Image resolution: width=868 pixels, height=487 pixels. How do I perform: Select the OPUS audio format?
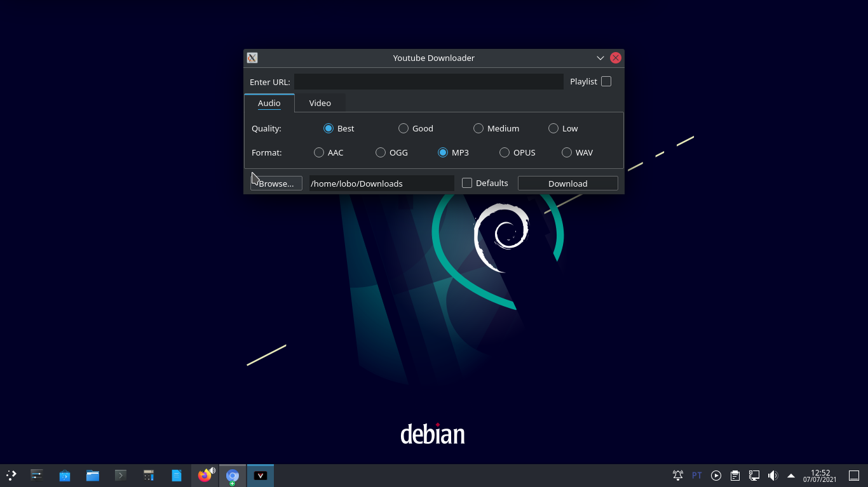(504, 152)
